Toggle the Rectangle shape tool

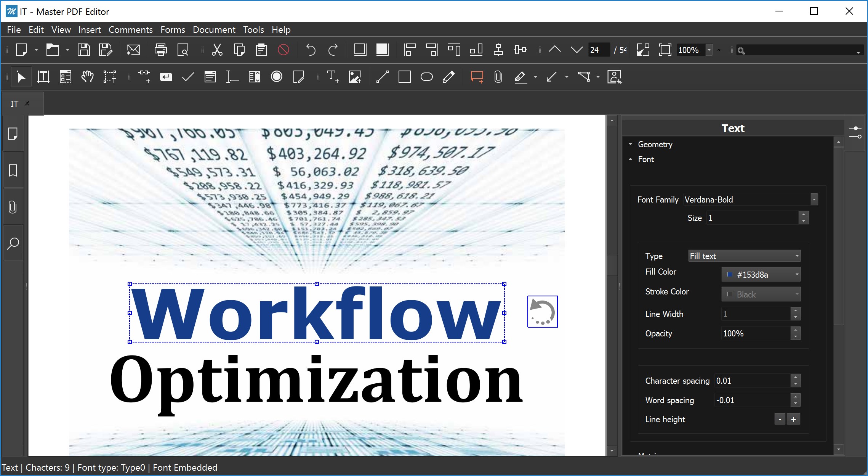pos(404,77)
